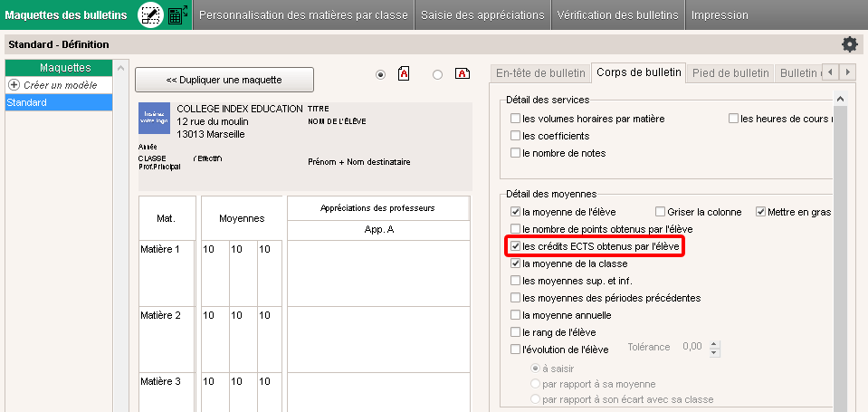Click the plus icon beside Créer un modèle
The width and height of the screenshot is (868, 412).
point(14,85)
